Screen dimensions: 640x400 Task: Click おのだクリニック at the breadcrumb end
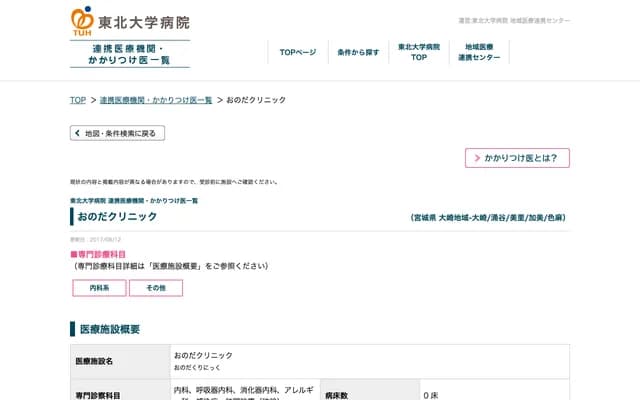(256, 100)
